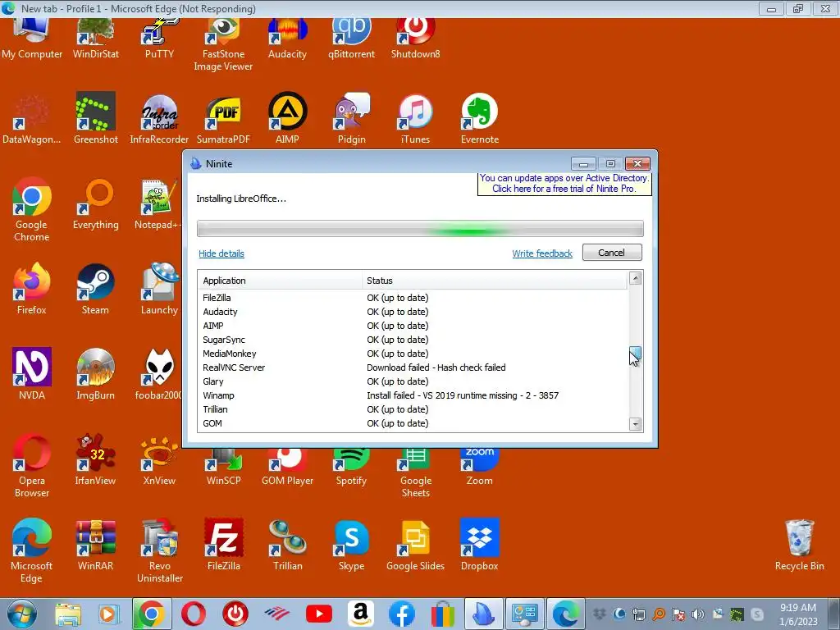The image size is (840, 630).
Task: Open Spotify desktop shortcut
Action: point(351,466)
